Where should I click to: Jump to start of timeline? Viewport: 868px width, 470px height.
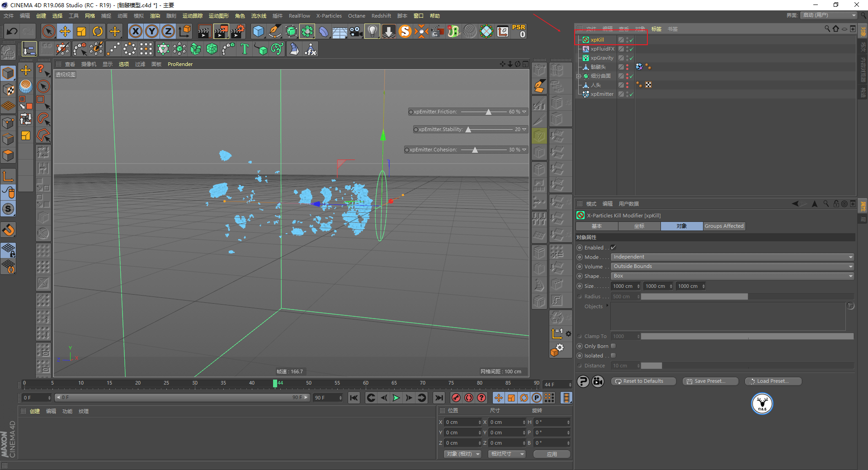pyautogui.click(x=354, y=398)
